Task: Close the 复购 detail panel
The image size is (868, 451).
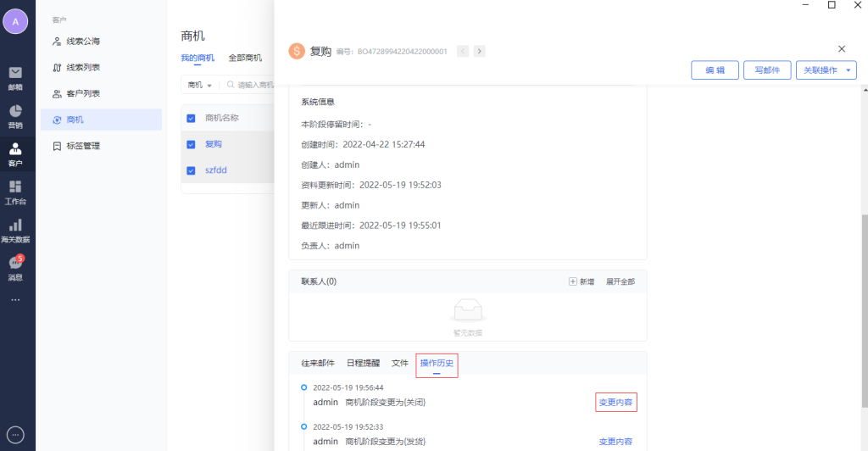Action: click(x=841, y=49)
